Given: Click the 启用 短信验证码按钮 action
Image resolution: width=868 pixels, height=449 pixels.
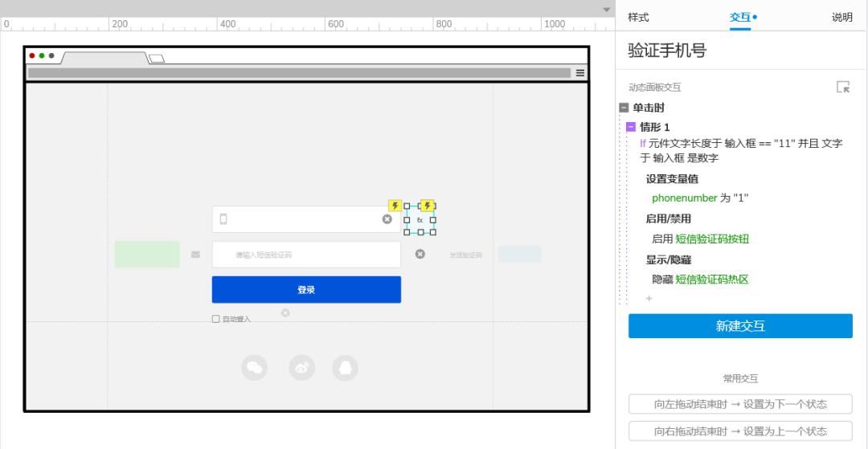Looking at the screenshot, I should click(x=700, y=239).
